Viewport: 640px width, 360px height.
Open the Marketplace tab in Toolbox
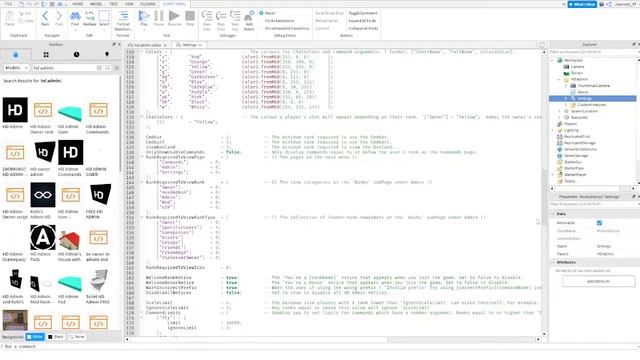pos(16,54)
